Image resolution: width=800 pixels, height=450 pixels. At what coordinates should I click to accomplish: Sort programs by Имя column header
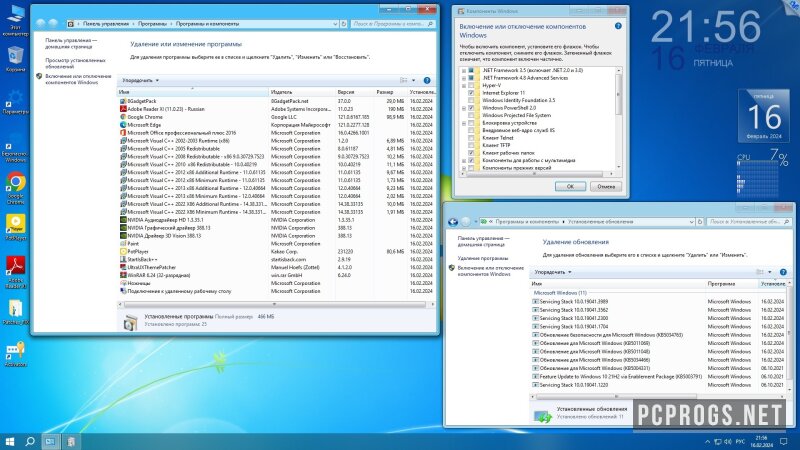tap(193, 92)
